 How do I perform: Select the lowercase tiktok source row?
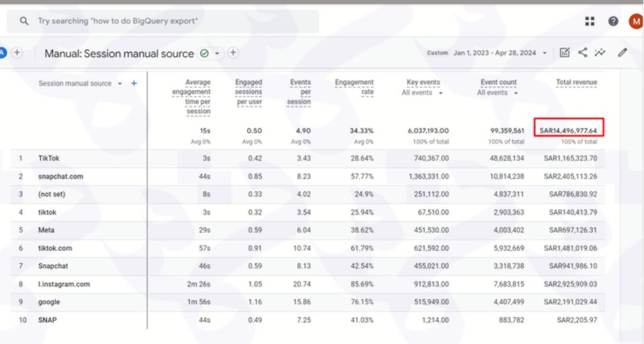[308, 212]
